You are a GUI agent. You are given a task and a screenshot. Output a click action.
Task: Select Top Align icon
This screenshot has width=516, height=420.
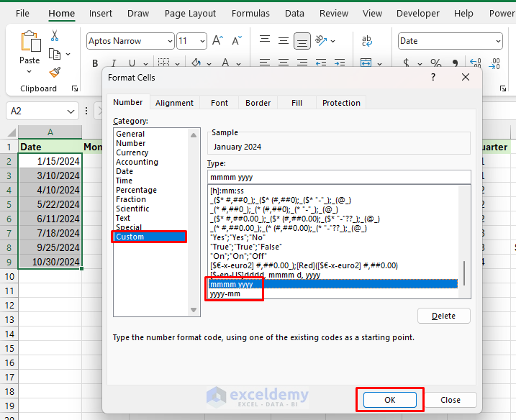pyautogui.click(x=265, y=40)
